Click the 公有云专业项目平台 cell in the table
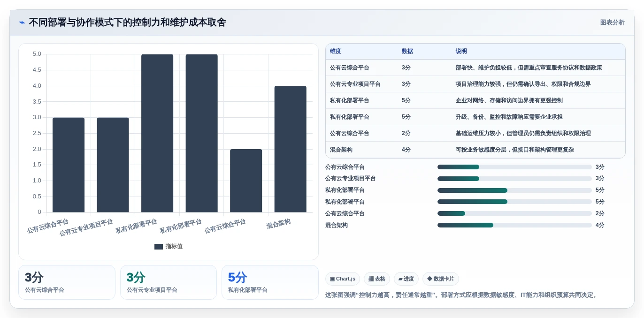 click(x=355, y=84)
